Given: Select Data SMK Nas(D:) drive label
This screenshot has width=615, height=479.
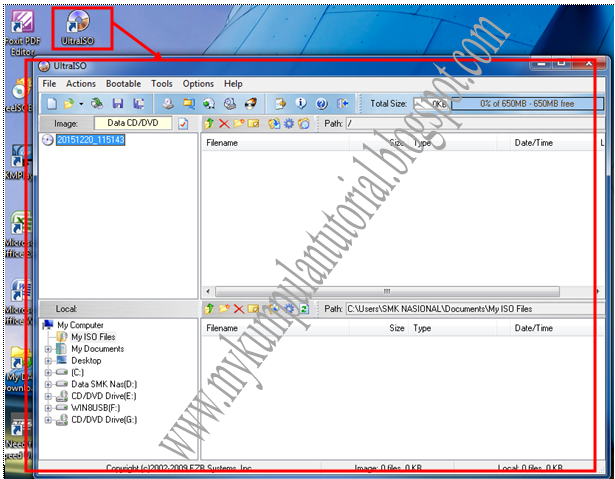Looking at the screenshot, I should (x=104, y=384).
